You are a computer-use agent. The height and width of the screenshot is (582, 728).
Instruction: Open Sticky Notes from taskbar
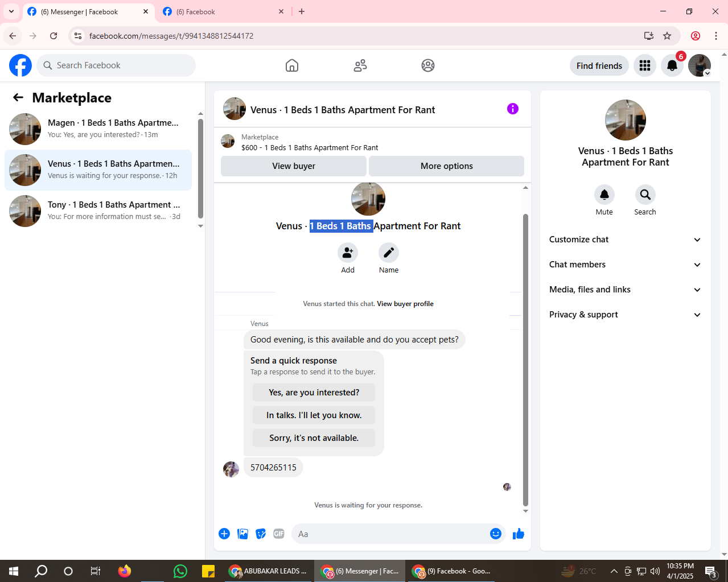[208, 571]
